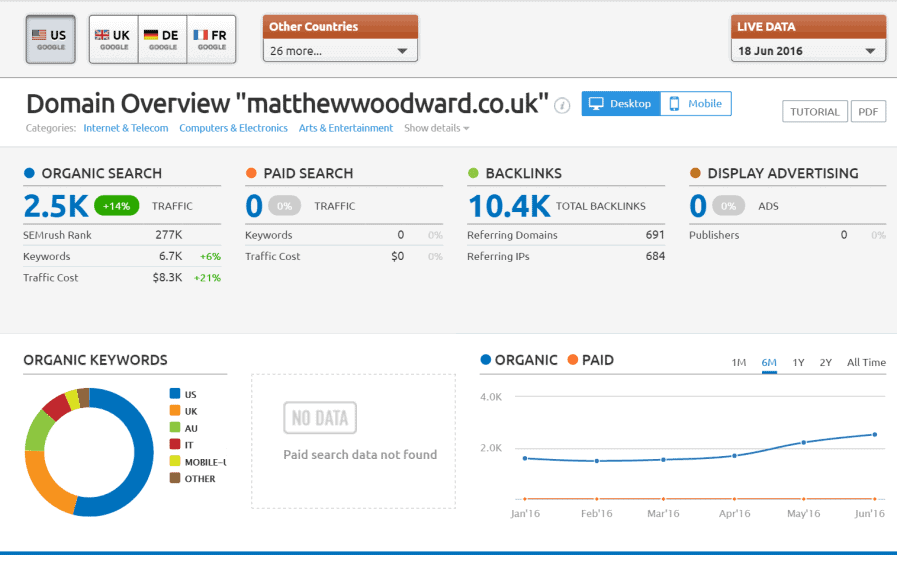Toggle the PAID series in chart legend
Viewport: 897px width, 568px height.
[x=590, y=360]
